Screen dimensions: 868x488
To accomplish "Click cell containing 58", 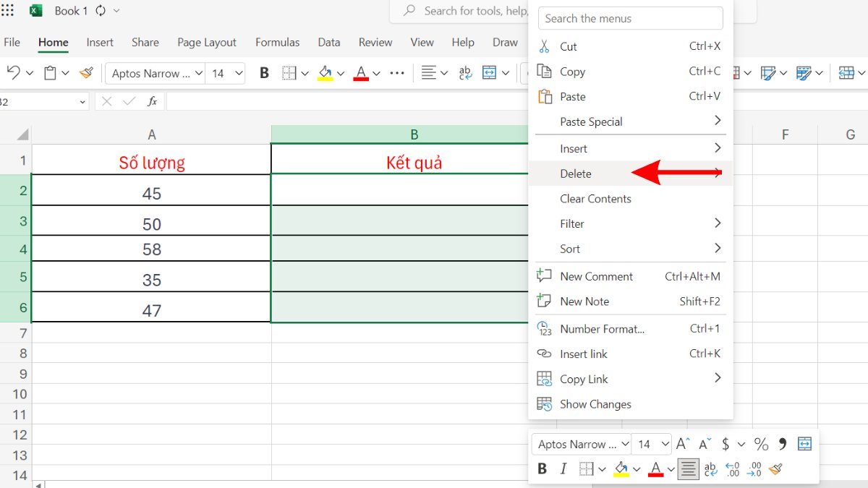I will (x=152, y=249).
